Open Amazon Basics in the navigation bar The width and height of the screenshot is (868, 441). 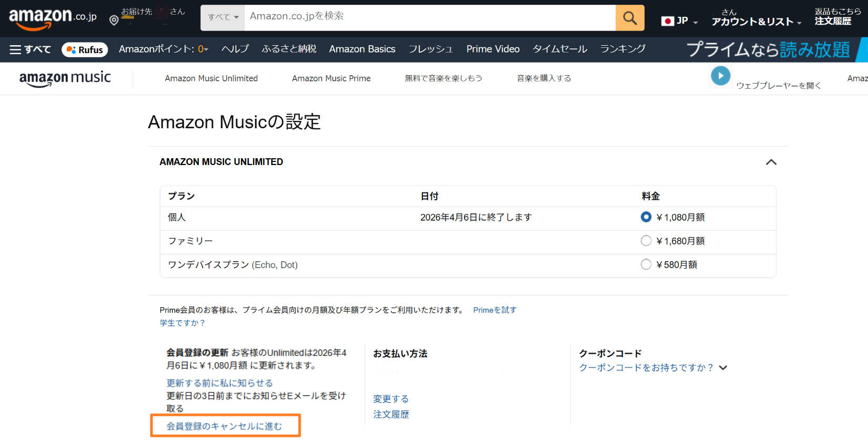[362, 49]
